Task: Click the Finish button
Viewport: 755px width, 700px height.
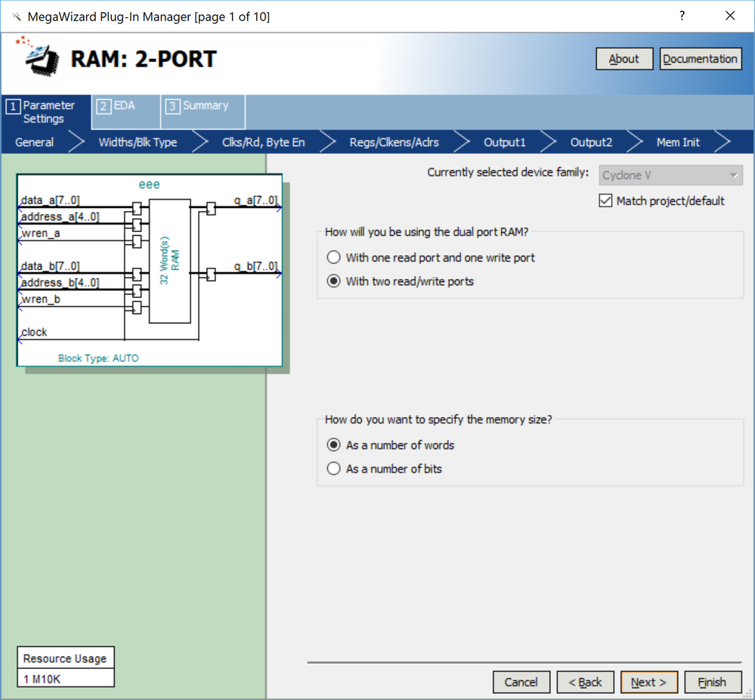Action: tap(713, 682)
